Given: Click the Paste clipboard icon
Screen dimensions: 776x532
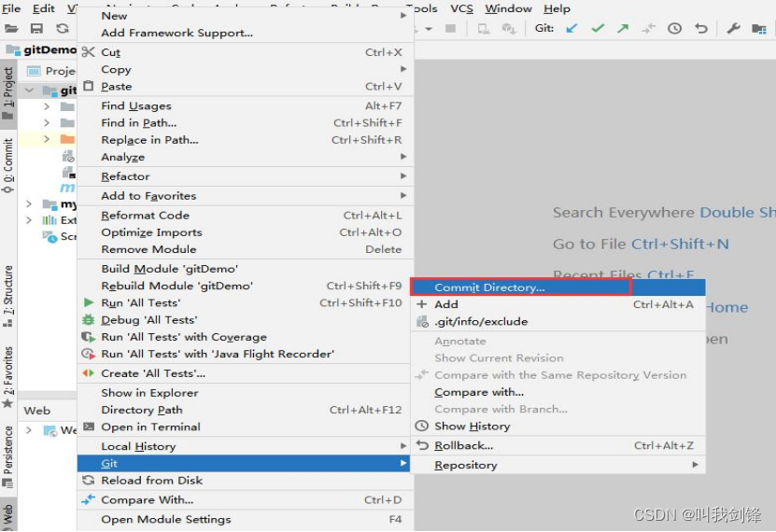Looking at the screenshot, I should pyautogui.click(x=88, y=86).
